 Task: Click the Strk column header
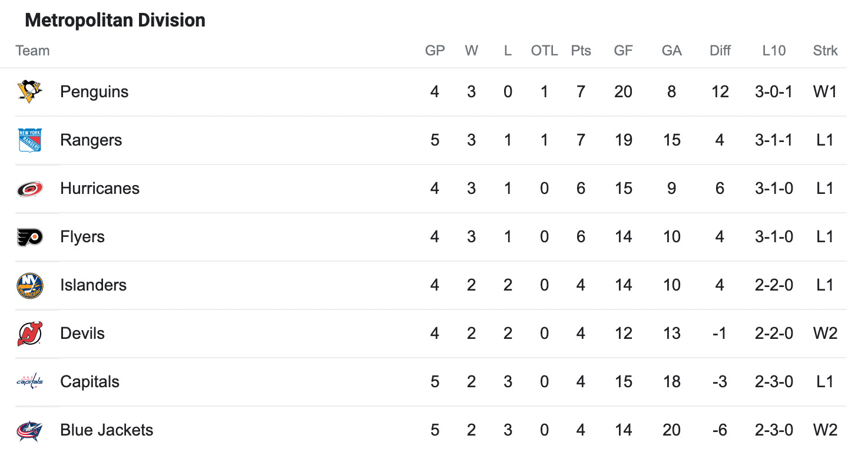tap(826, 51)
